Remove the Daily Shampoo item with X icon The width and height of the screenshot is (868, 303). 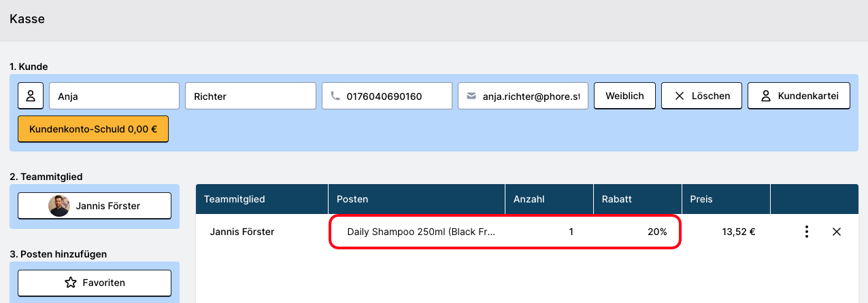(837, 232)
